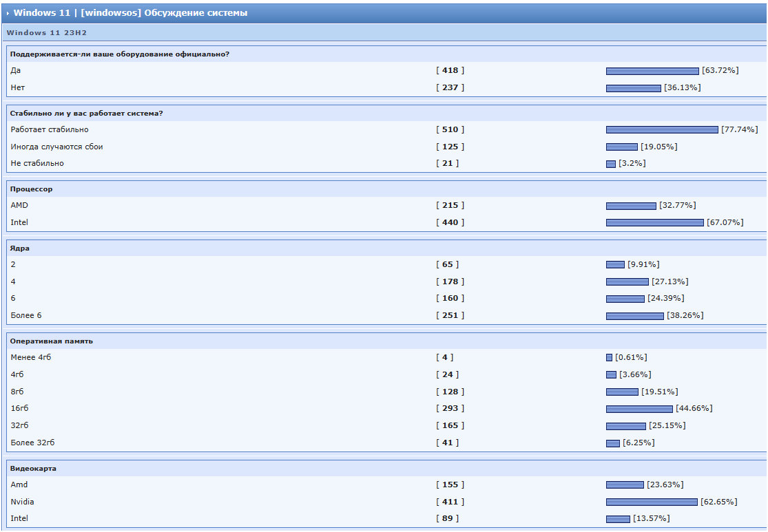Click the 'Ядра' section heading
Image resolution: width=768 pixels, height=532 pixels.
point(19,248)
